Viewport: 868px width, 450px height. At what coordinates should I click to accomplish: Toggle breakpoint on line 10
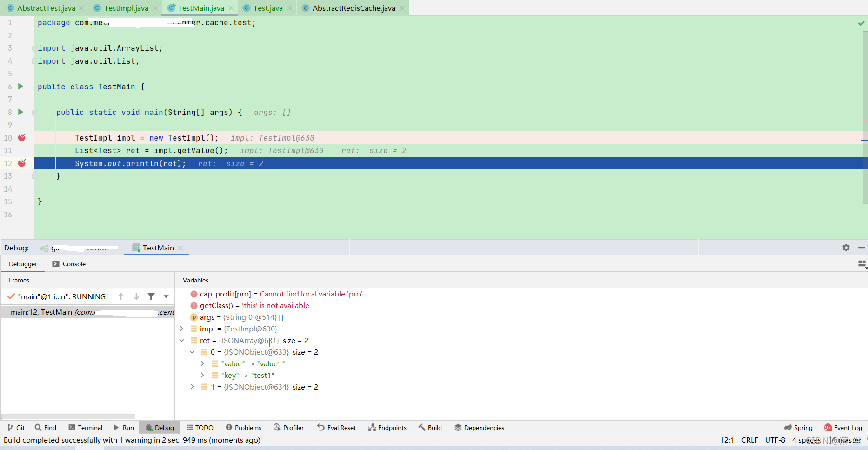(22, 137)
